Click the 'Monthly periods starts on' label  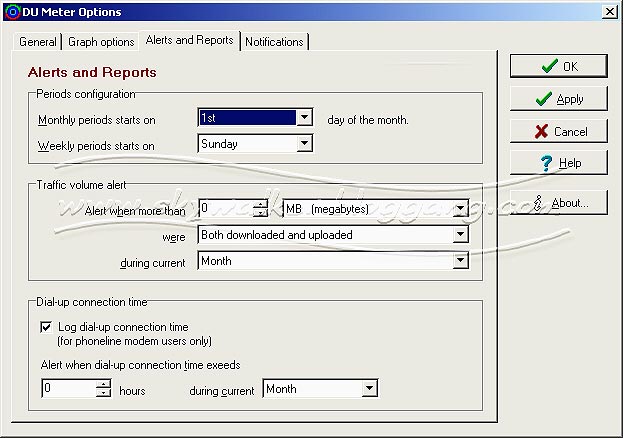pyautogui.click(x=97, y=120)
